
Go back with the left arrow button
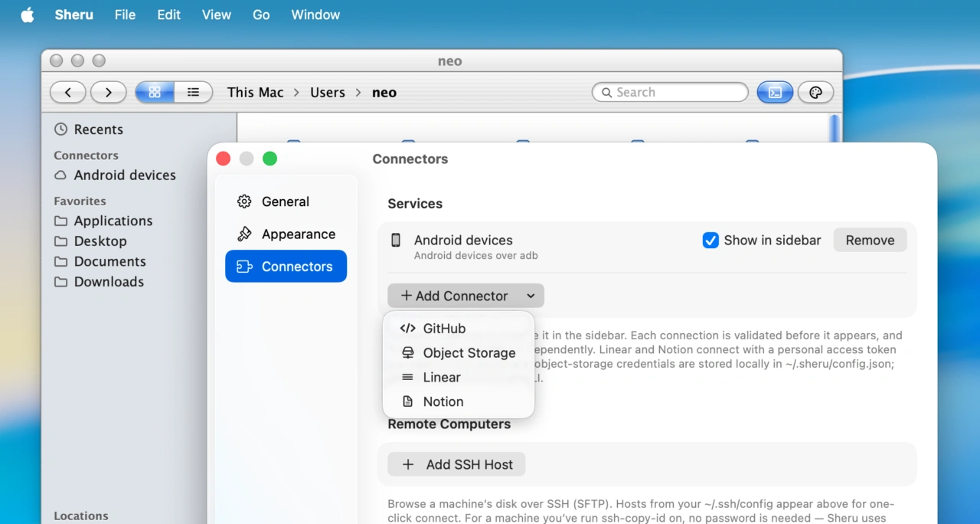click(68, 92)
